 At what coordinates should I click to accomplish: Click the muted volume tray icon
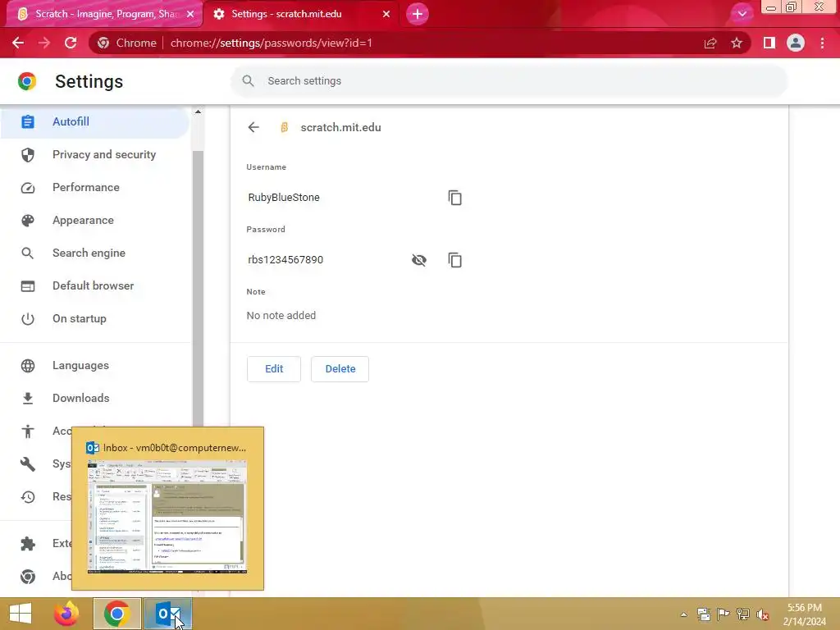pos(762,614)
